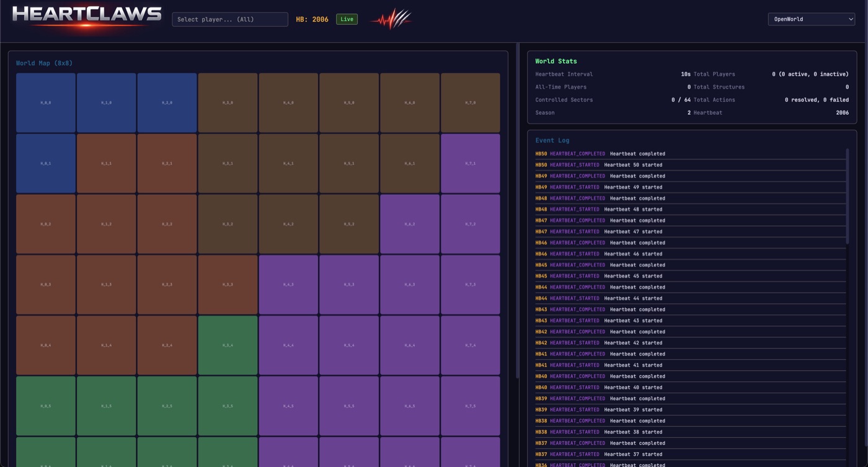Click the HB43 Heartbeat completed log entry
The width and height of the screenshot is (868, 467).
(x=690, y=309)
